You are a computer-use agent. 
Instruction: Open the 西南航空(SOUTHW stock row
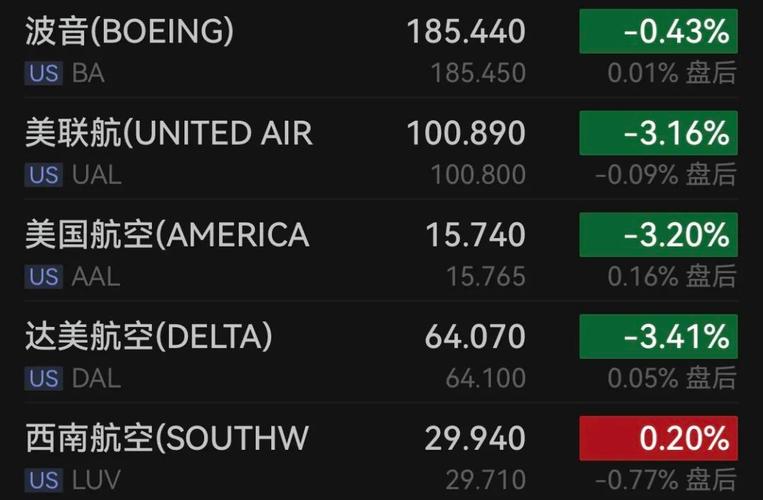click(x=382, y=452)
